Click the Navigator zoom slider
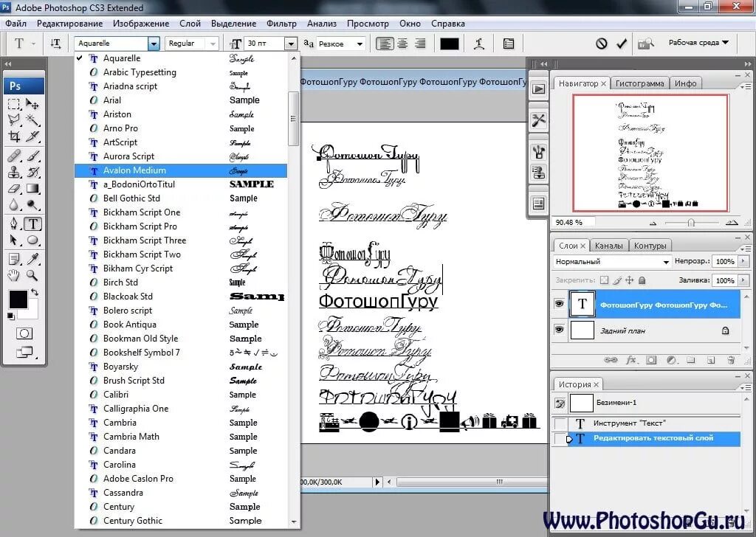 [x=691, y=223]
